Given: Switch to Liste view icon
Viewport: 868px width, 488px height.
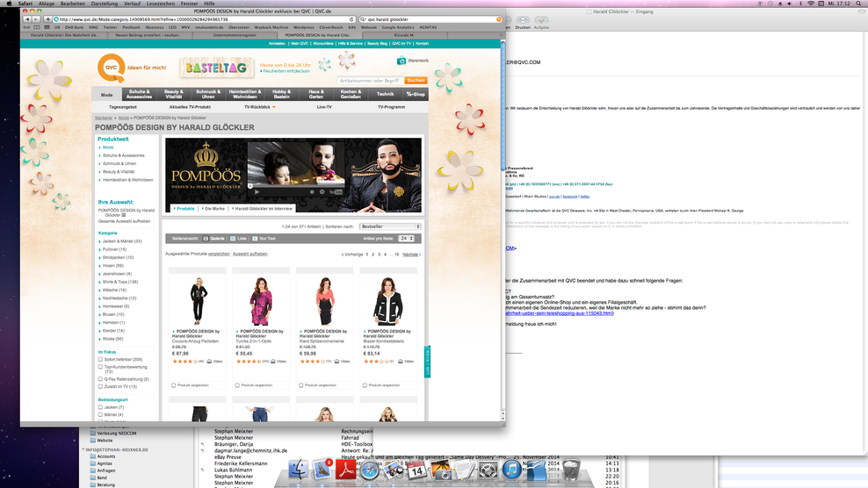Looking at the screenshot, I should click(x=233, y=239).
